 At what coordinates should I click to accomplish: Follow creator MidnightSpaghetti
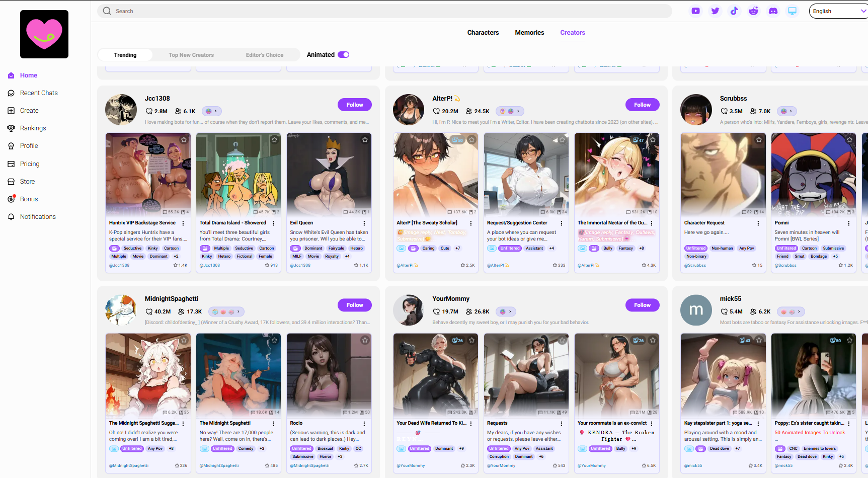point(355,305)
